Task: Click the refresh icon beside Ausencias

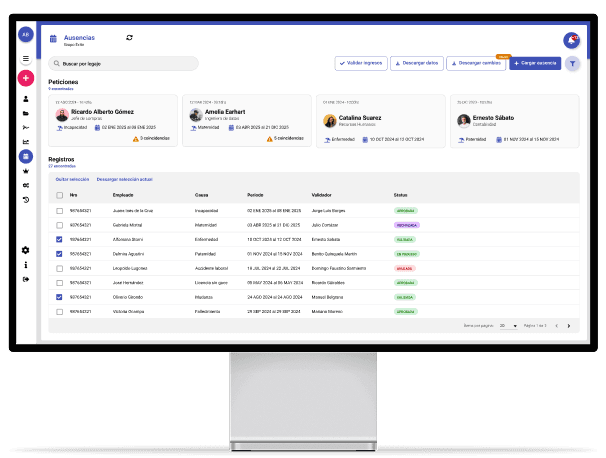Action: pyautogui.click(x=129, y=37)
